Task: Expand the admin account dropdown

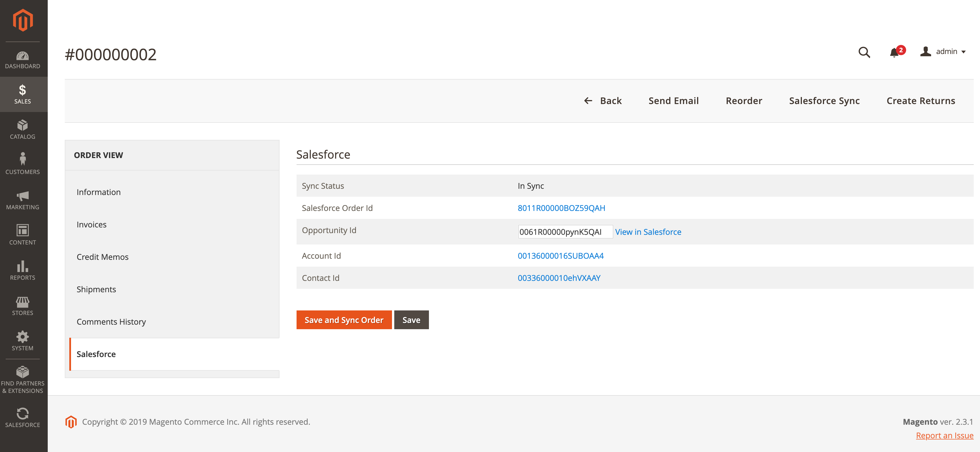Action: 943,51
